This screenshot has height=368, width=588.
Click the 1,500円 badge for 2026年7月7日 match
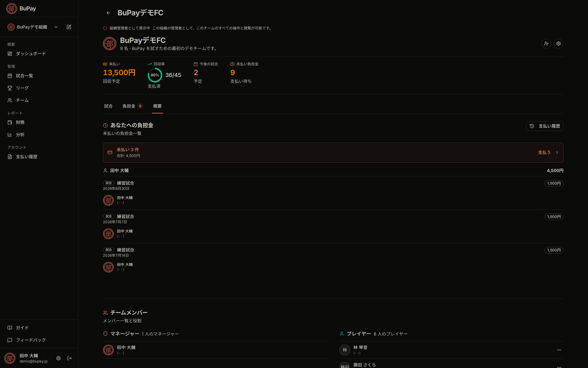[x=554, y=217]
